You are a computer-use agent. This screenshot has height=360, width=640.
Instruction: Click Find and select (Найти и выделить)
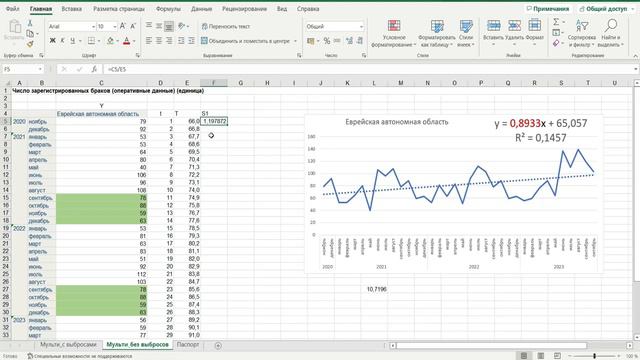tap(611, 33)
